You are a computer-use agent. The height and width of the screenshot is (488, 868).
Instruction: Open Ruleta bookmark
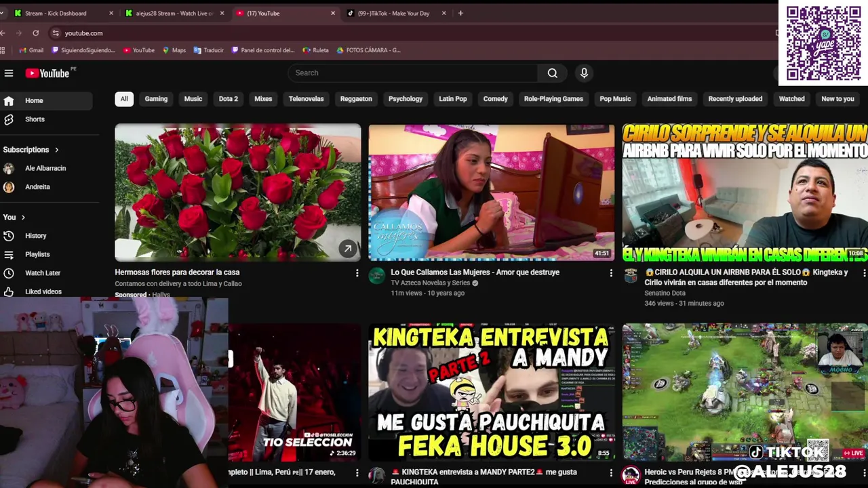tap(316, 50)
